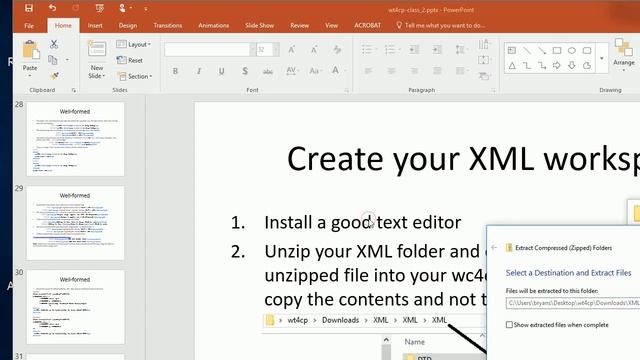Center align the text
The height and width of the screenshot is (360, 640).
pos(391,71)
